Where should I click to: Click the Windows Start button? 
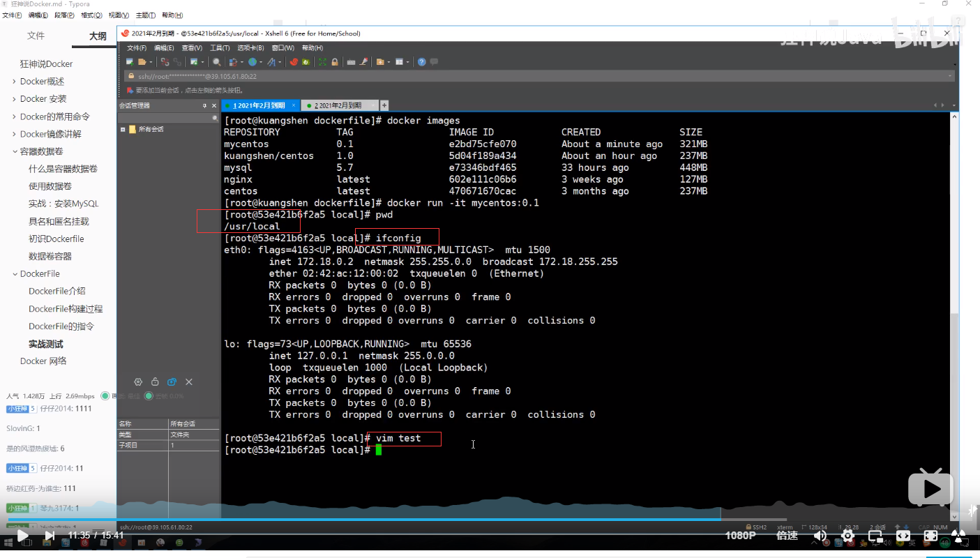click(x=8, y=542)
